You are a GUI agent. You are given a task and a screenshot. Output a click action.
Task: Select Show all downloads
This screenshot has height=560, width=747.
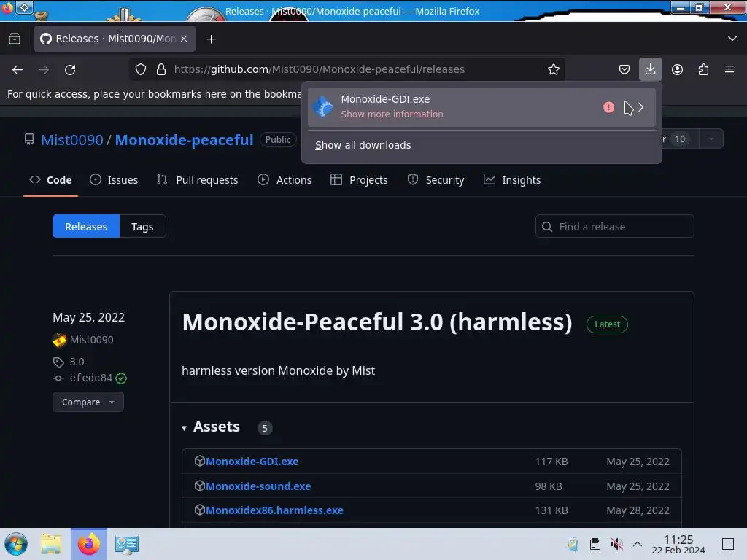[x=363, y=145]
